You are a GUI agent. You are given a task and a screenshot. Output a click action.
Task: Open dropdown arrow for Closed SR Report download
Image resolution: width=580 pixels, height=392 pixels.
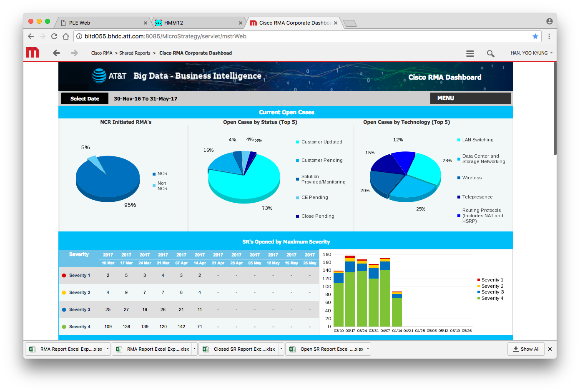[x=281, y=349]
